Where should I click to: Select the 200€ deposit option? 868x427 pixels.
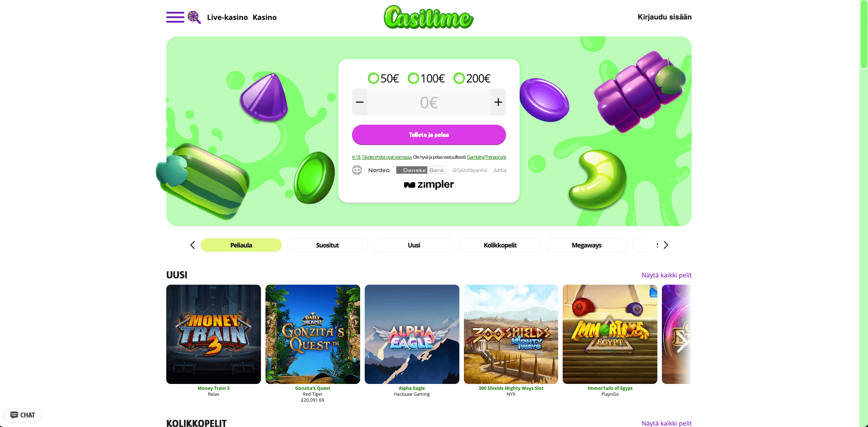[x=472, y=78]
